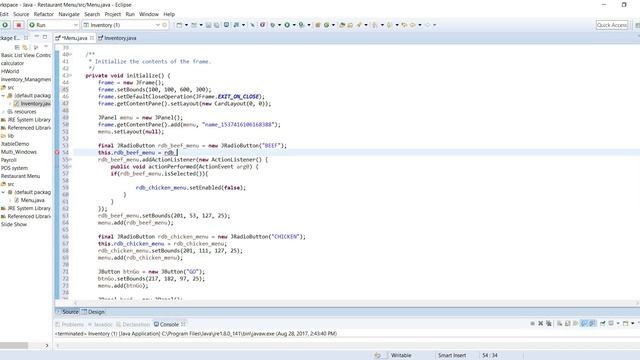The width and height of the screenshot is (640, 360).
Task: Switch to the Inventory.java editor tab
Action: pos(118,38)
